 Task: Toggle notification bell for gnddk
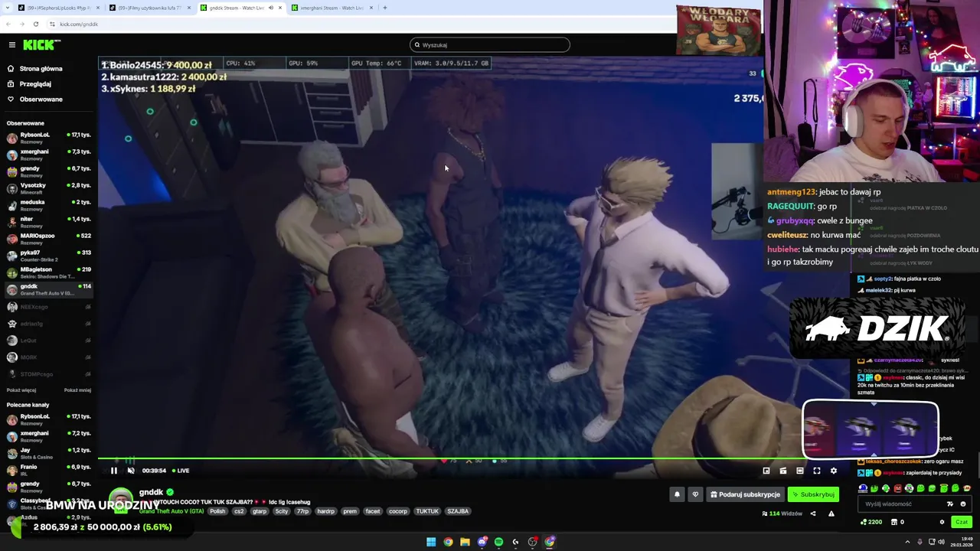tap(677, 494)
